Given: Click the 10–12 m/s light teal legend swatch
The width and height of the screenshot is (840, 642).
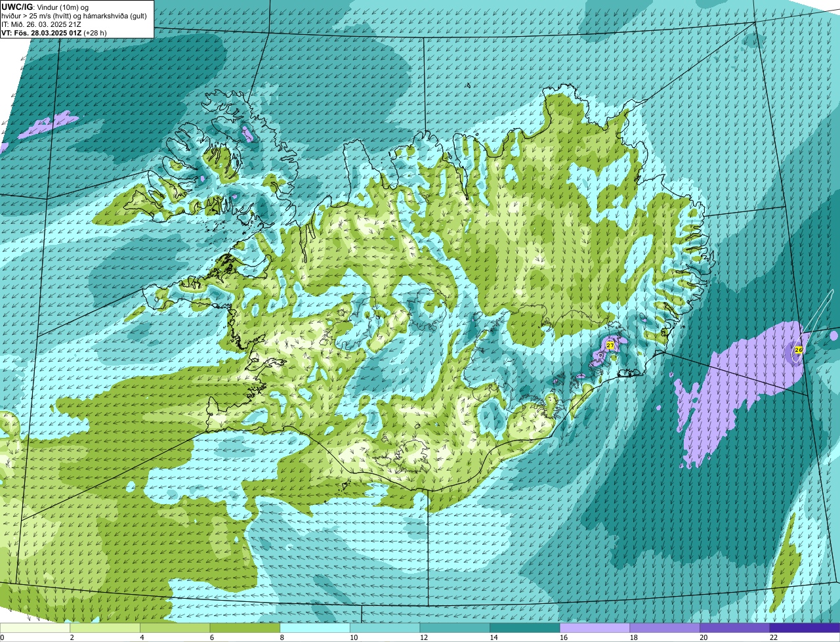Looking at the screenshot, I should (x=385, y=628).
